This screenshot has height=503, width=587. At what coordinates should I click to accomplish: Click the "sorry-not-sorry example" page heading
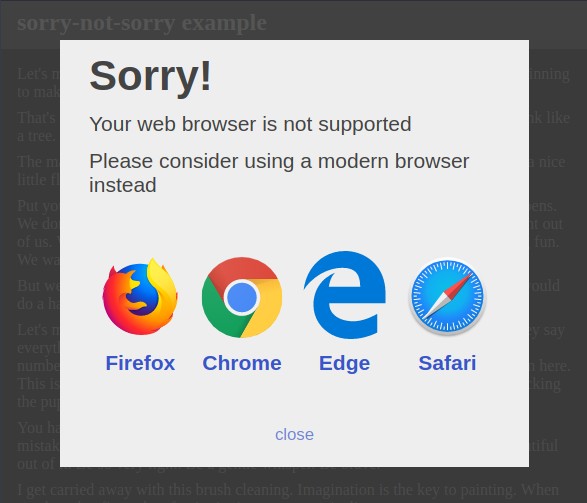tap(142, 23)
